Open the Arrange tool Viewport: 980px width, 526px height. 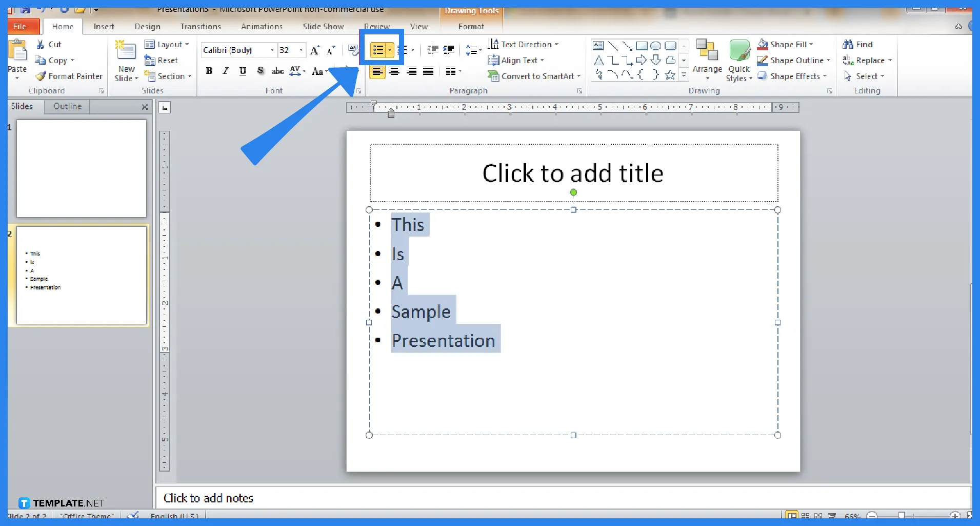[x=707, y=60]
